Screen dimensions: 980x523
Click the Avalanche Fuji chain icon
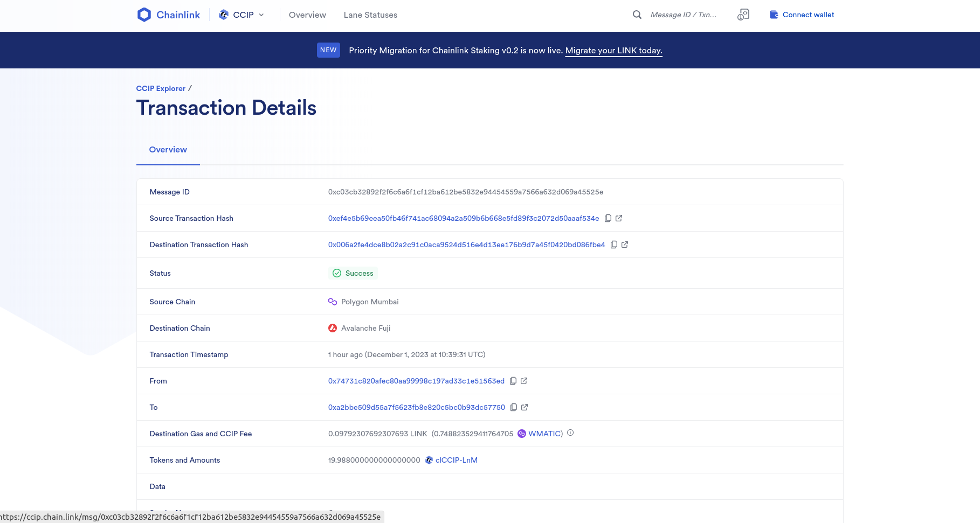[x=333, y=328]
